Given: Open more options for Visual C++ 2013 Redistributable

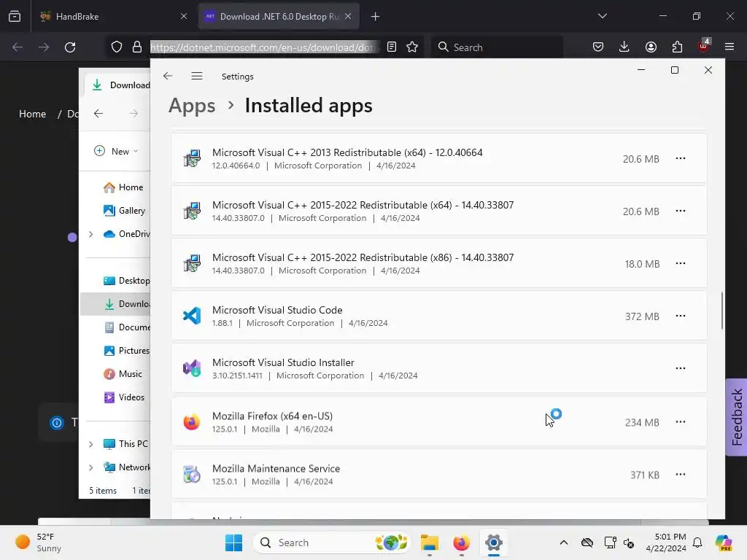Looking at the screenshot, I should (681, 158).
